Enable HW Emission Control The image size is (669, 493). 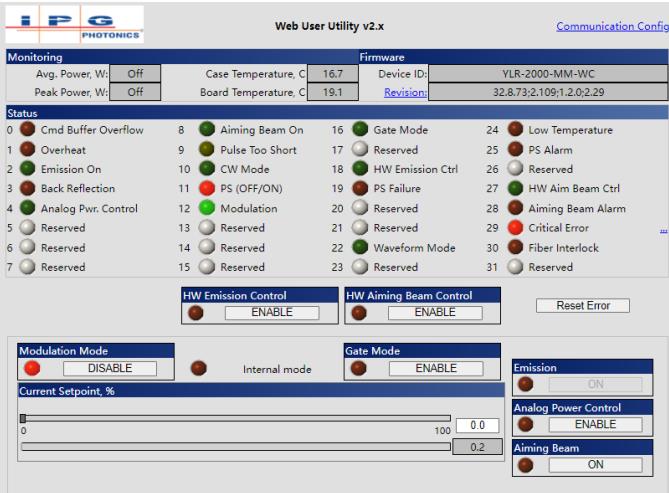pyautogui.click(x=272, y=312)
